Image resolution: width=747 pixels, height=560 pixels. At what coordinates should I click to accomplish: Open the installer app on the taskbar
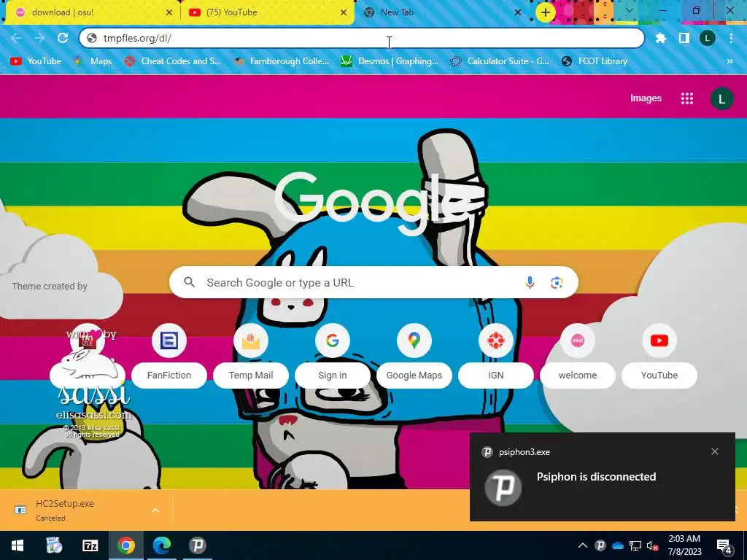(x=54, y=545)
